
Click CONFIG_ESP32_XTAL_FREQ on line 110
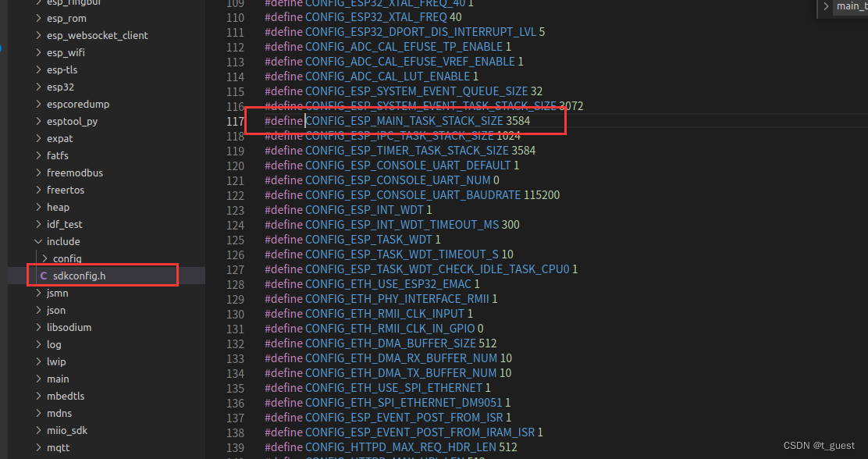tap(376, 17)
